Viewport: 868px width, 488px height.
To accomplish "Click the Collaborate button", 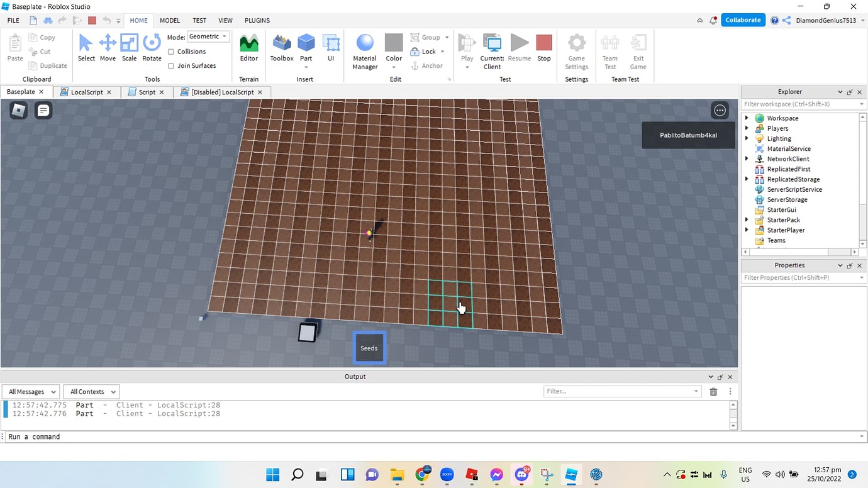I will tap(743, 20).
